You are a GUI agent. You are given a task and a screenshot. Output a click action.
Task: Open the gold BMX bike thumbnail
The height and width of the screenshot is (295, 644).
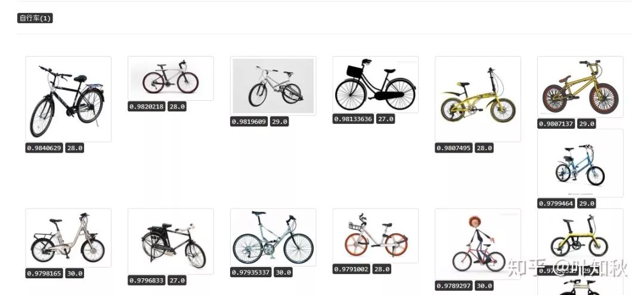coord(580,87)
